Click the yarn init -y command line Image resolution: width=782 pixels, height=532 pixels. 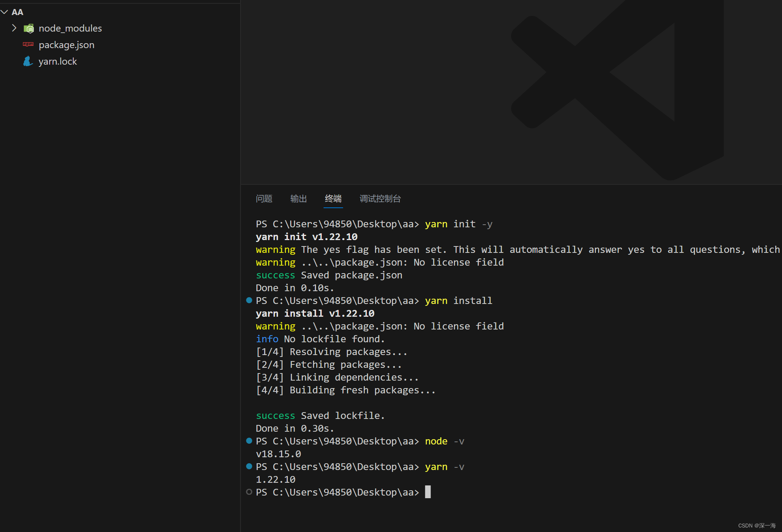pyautogui.click(x=458, y=224)
